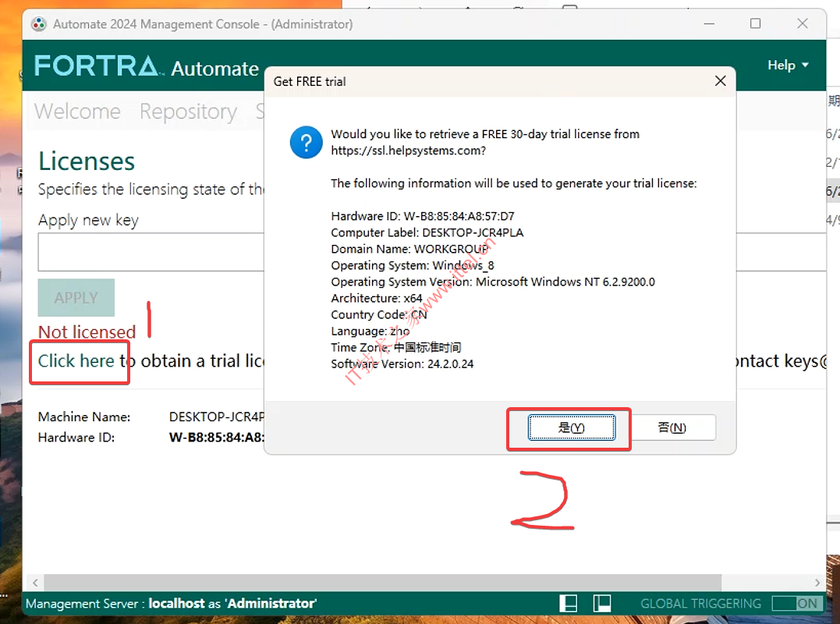This screenshot has height=624, width=840.
Task: Click the Automate app icon in title bar
Action: (x=38, y=24)
